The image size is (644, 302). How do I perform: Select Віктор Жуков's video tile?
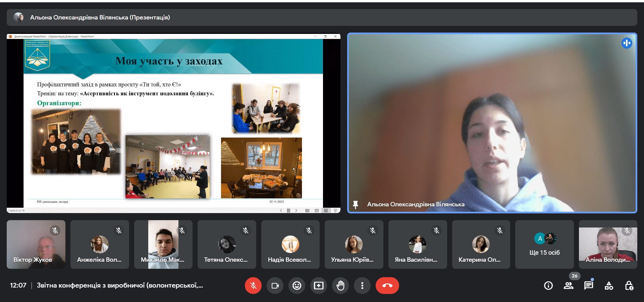click(36, 245)
